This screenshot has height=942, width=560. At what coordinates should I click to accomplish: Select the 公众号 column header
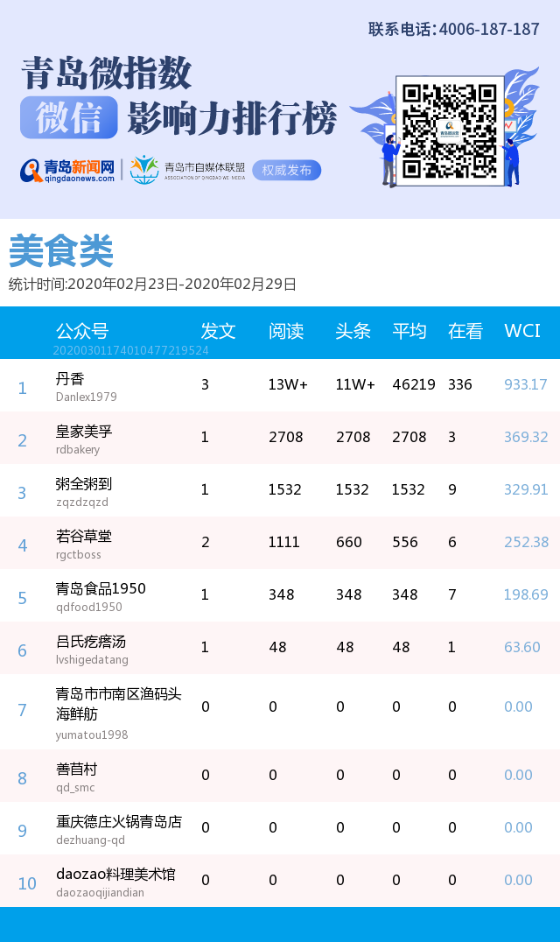coord(82,331)
